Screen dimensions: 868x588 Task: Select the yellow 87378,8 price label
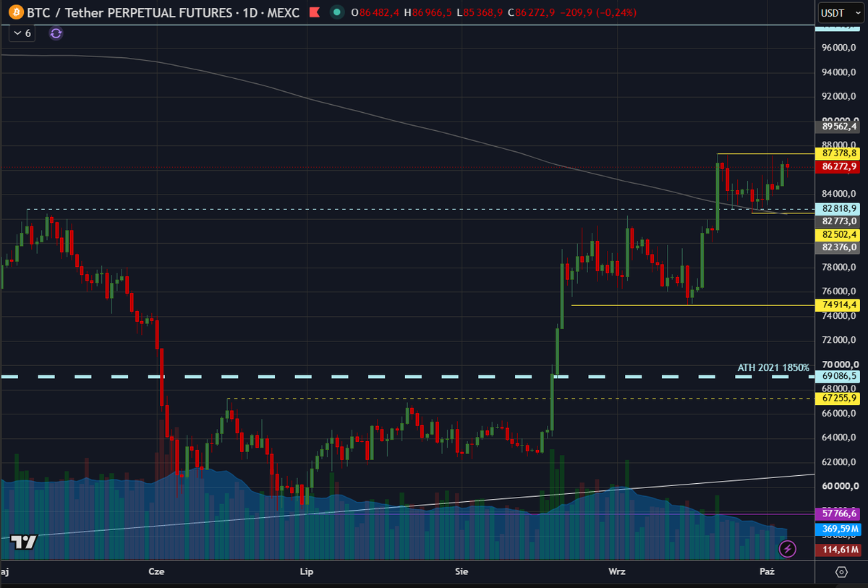tap(838, 153)
